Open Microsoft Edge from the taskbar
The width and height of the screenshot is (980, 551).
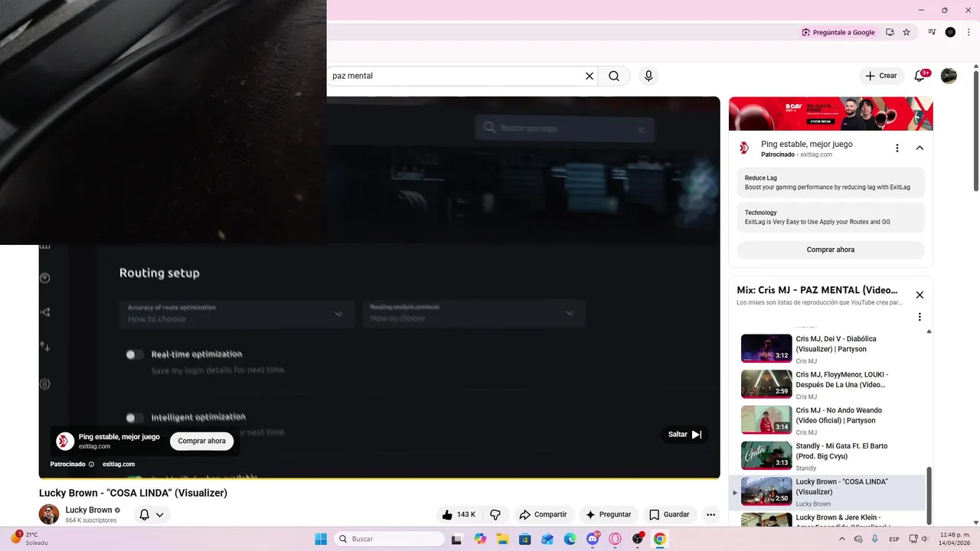570,539
